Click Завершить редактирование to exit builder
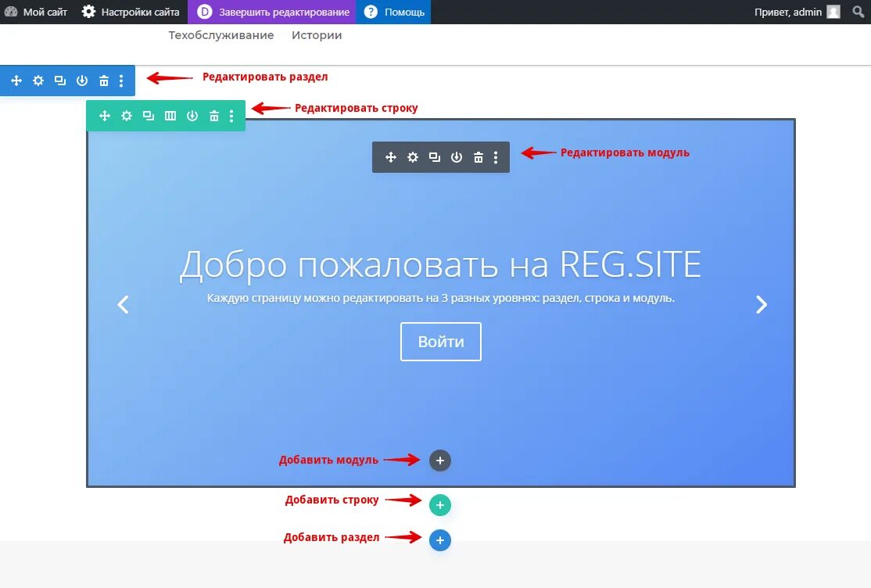Viewport: 871px width, 588px height. click(271, 12)
